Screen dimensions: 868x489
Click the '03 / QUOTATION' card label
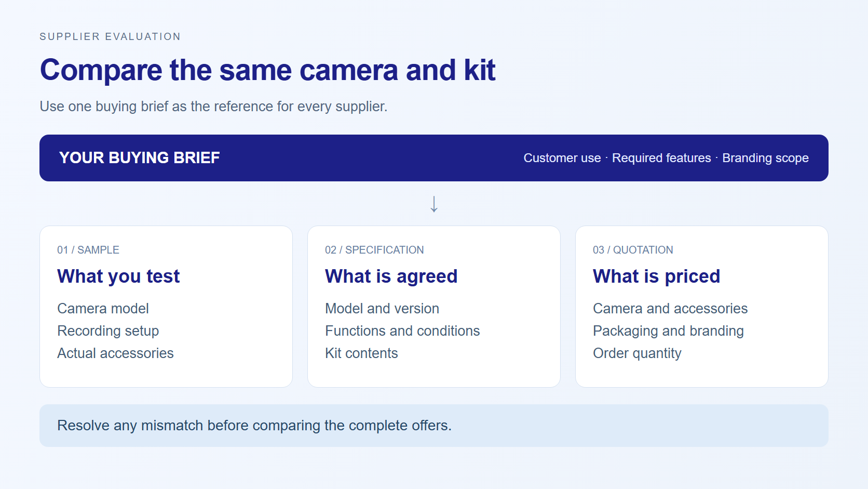tap(633, 250)
